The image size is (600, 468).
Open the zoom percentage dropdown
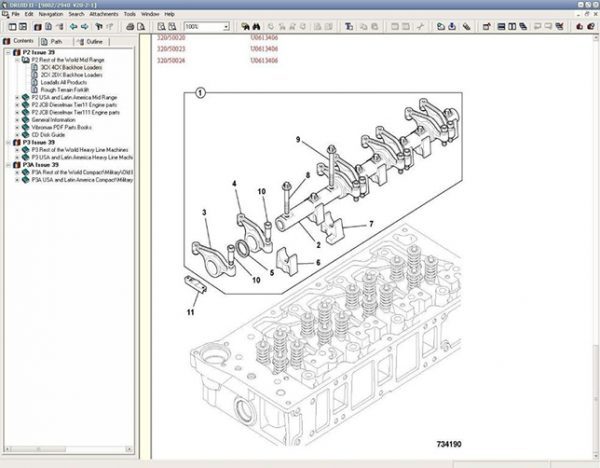point(225,27)
